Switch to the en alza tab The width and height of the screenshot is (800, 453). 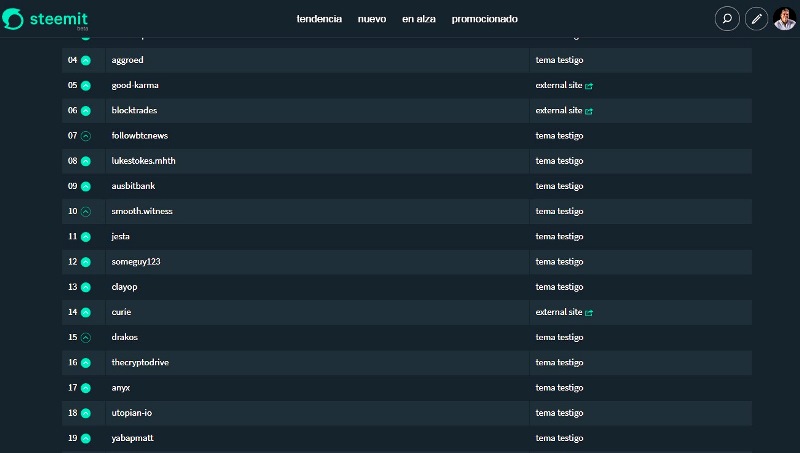[x=419, y=19]
